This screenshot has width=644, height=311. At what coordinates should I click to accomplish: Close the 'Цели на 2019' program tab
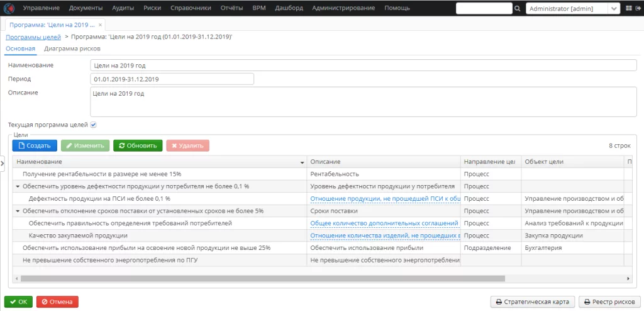tap(100, 25)
